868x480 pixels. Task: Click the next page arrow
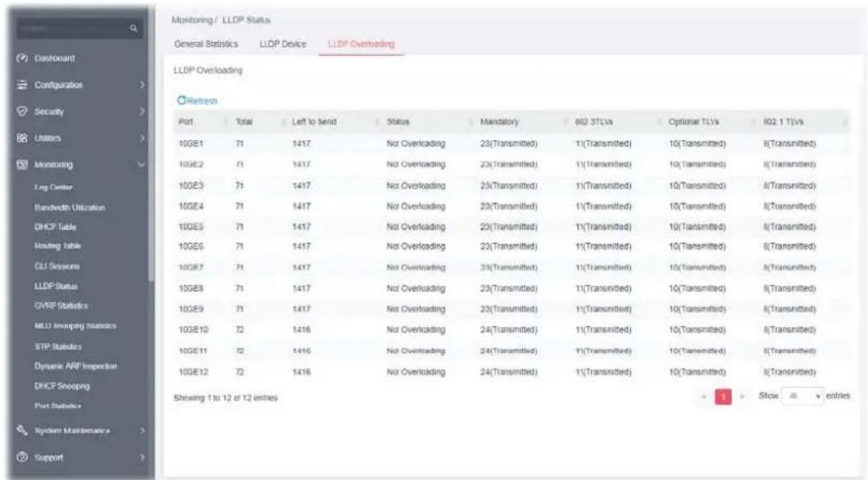pos(742,397)
